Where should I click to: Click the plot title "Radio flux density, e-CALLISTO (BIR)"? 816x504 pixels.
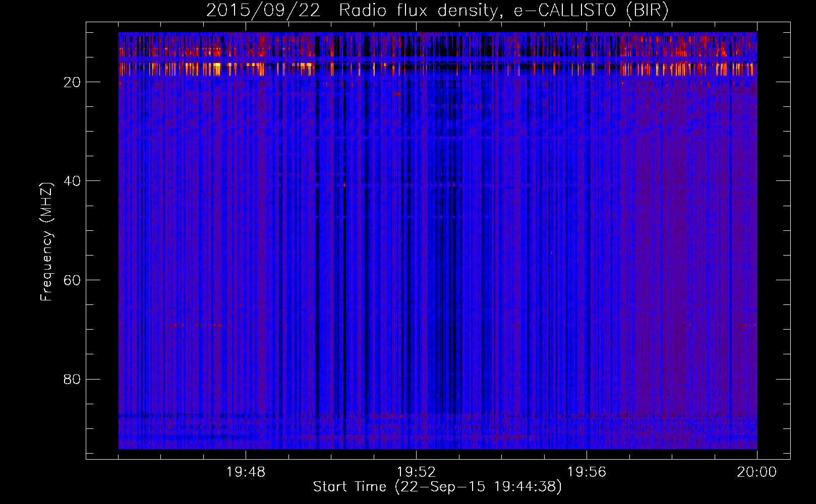tap(503, 11)
